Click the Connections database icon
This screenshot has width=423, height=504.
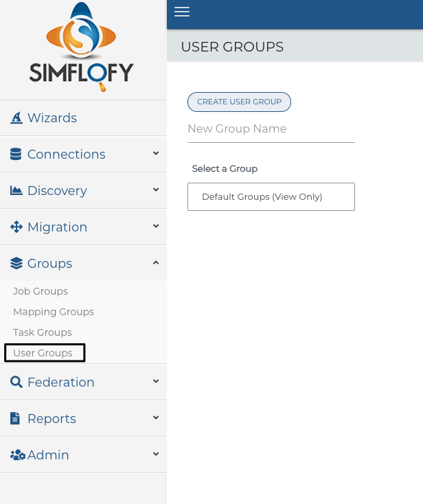16,154
